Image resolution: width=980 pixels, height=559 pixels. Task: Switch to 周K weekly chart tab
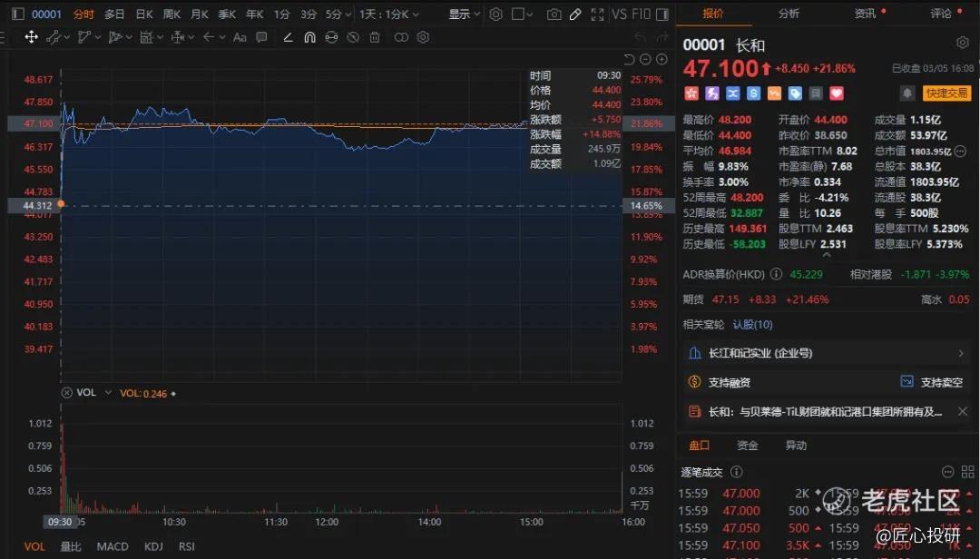tap(171, 14)
